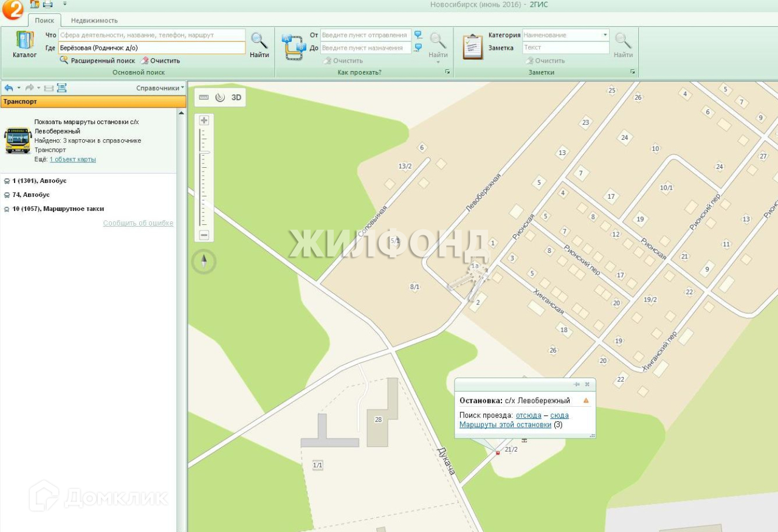Open the Заметки clipboard icon
778x532 pixels.
pos(472,47)
